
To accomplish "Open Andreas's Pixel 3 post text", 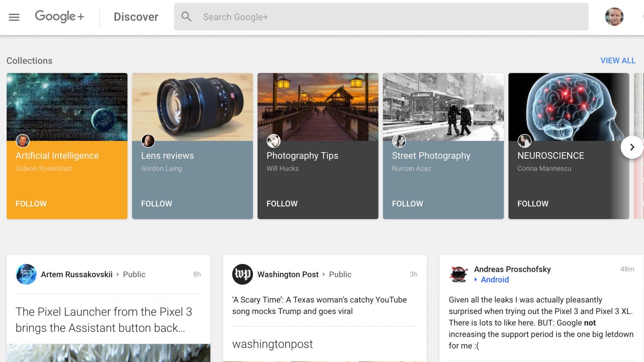I will pos(541,323).
